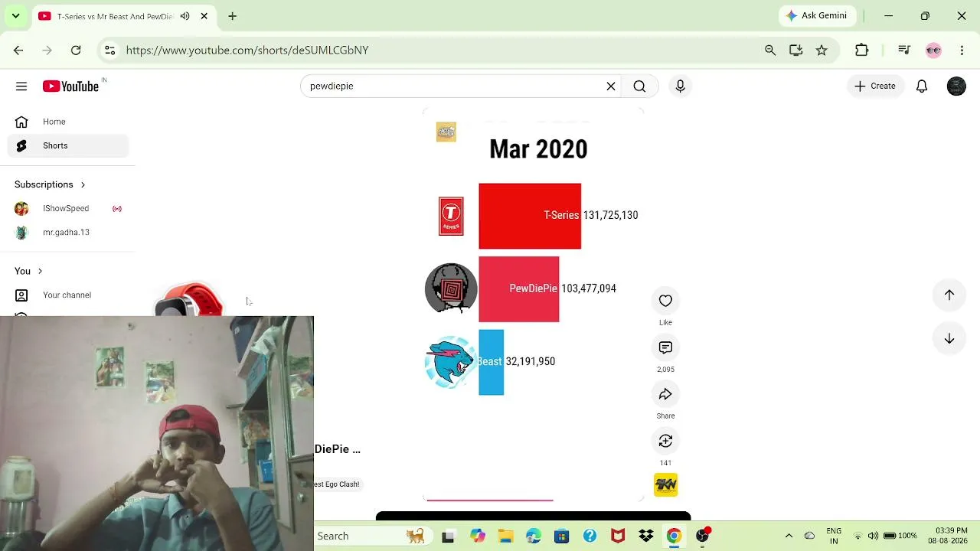The height and width of the screenshot is (551, 980).
Task: Open the ENG IN language switcher
Action: 834,536
